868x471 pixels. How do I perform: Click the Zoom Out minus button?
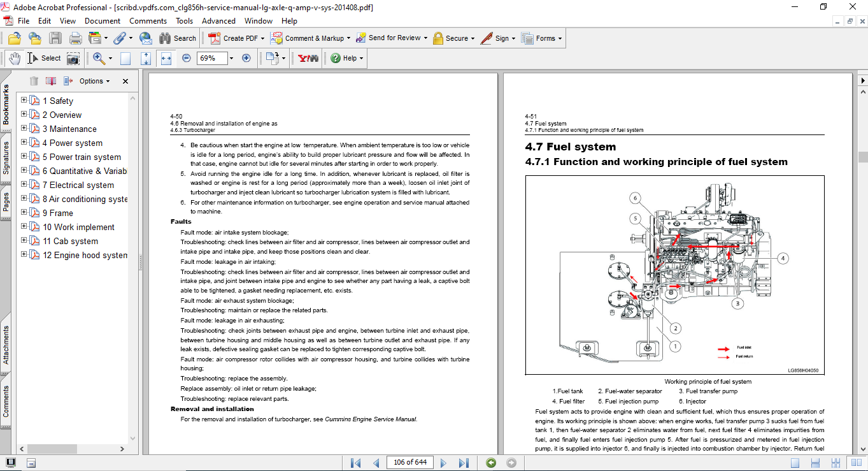187,58
